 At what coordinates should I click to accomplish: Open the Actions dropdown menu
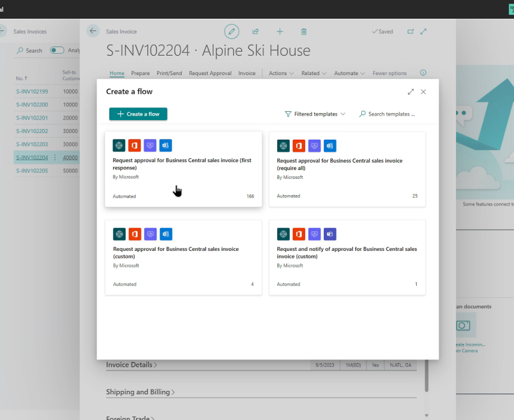coord(281,73)
